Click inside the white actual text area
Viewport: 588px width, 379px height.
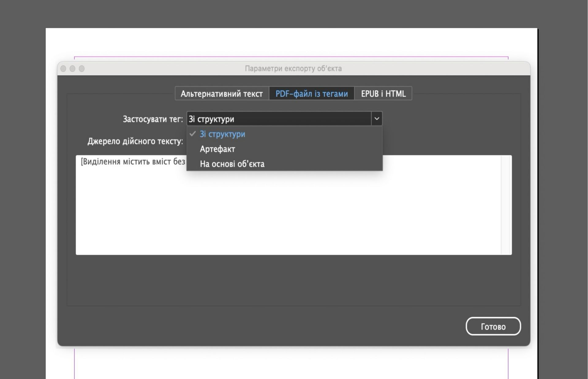pos(288,214)
